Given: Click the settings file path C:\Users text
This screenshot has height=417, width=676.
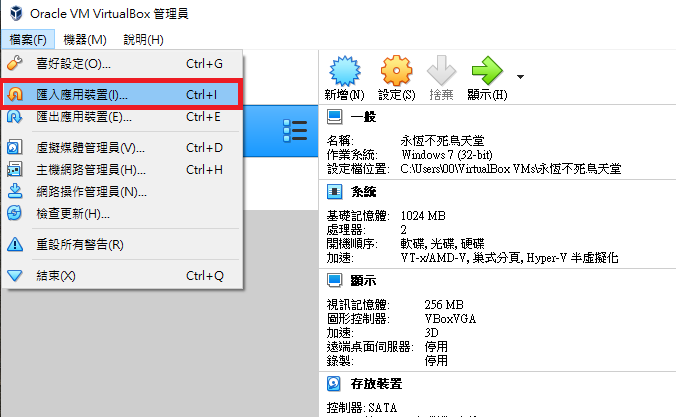Looking at the screenshot, I should click(x=511, y=169).
